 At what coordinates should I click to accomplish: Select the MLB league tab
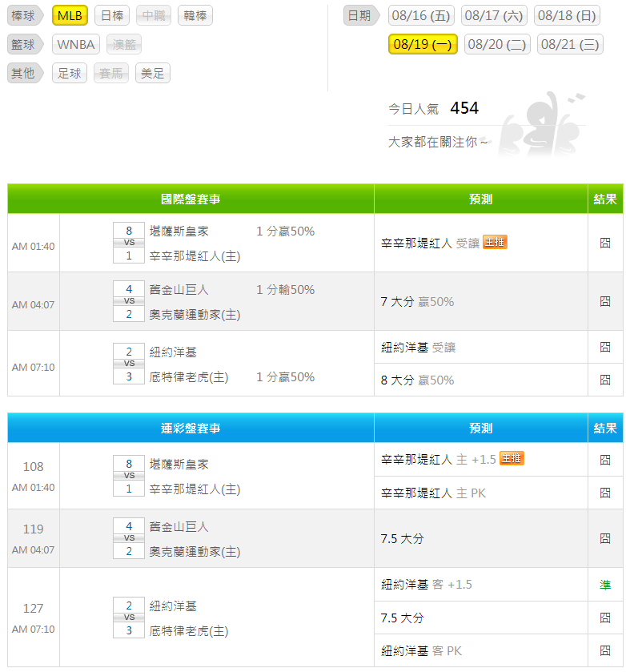point(70,15)
